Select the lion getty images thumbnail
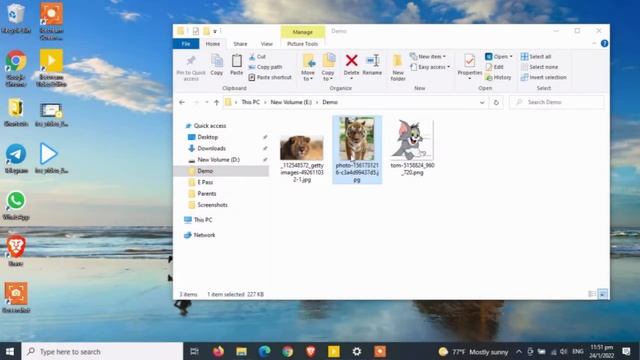This screenshot has width=640, height=360. [302, 148]
